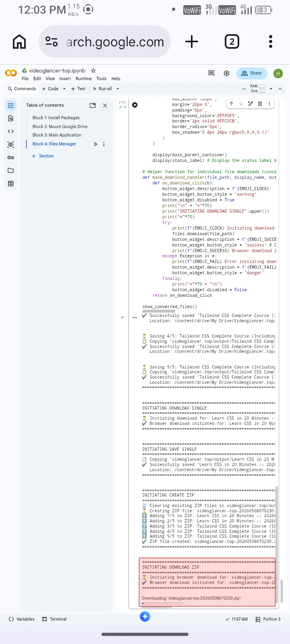Open the Data table sidebar icon
Screen dimensions: 290x644
click(x=10, y=184)
